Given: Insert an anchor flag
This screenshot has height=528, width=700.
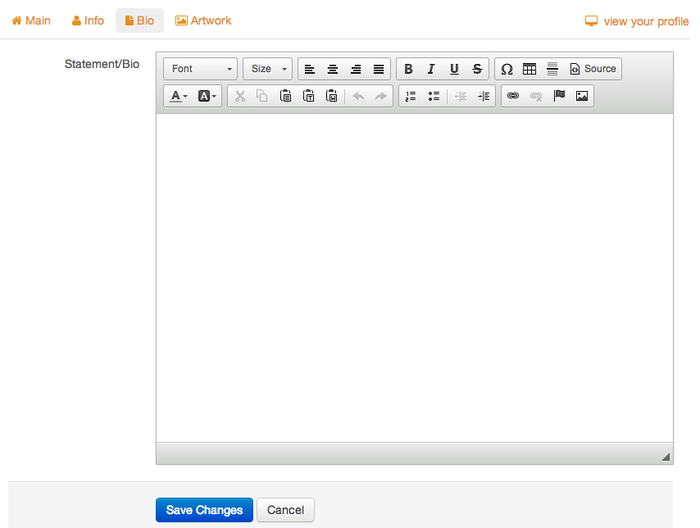Looking at the screenshot, I should pos(559,96).
